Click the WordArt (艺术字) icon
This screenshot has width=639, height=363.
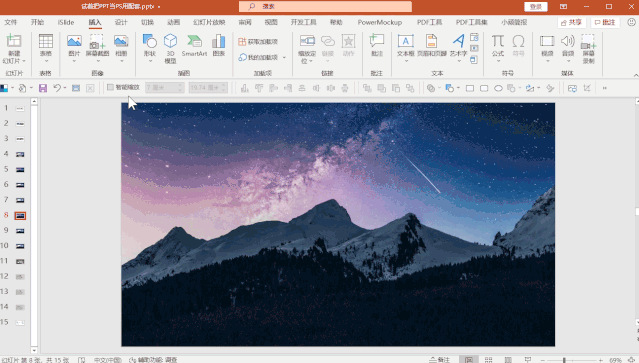point(458,42)
